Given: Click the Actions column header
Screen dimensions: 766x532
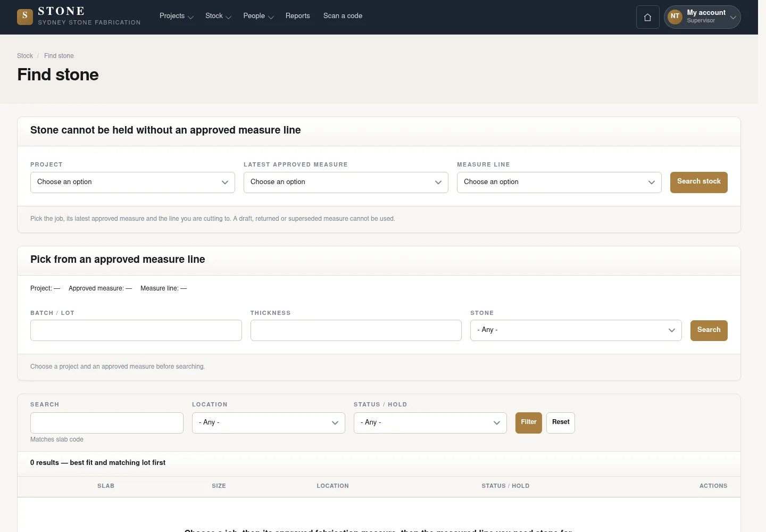Looking at the screenshot, I should (x=713, y=486).
